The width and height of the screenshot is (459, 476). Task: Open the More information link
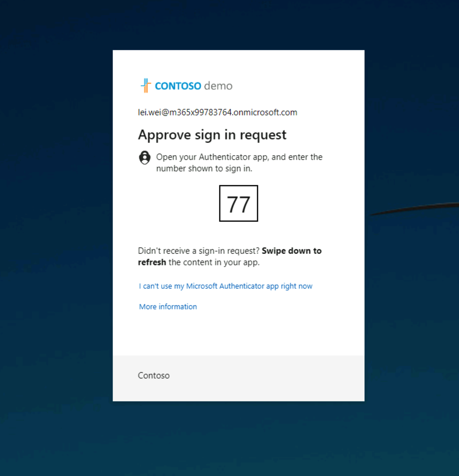click(x=168, y=307)
